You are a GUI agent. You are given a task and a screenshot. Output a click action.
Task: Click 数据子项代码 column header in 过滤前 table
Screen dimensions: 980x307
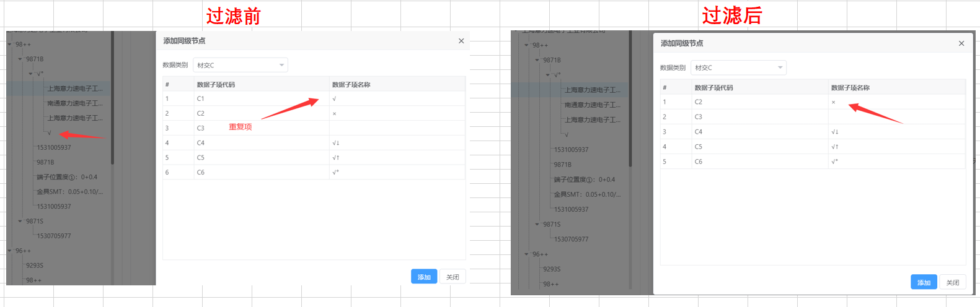coord(216,85)
